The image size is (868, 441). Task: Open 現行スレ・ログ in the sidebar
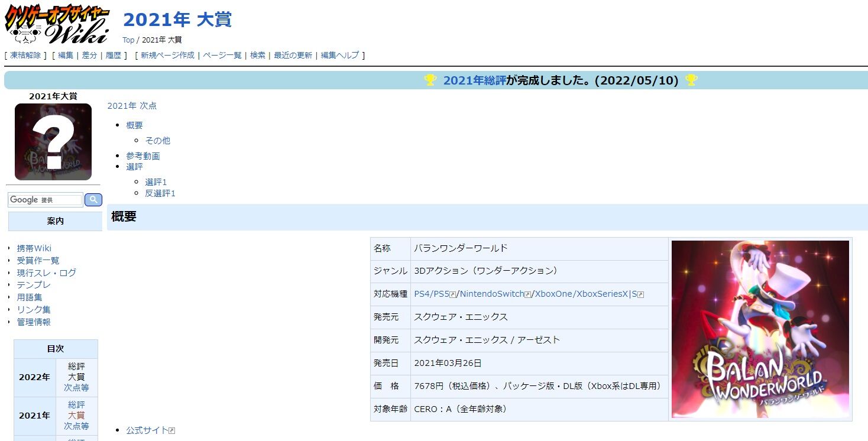click(46, 273)
